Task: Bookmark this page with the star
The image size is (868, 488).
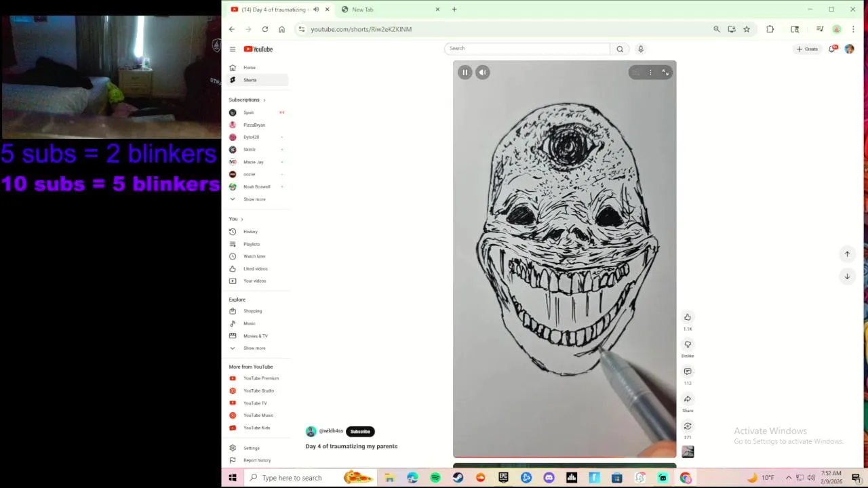Action: (747, 29)
